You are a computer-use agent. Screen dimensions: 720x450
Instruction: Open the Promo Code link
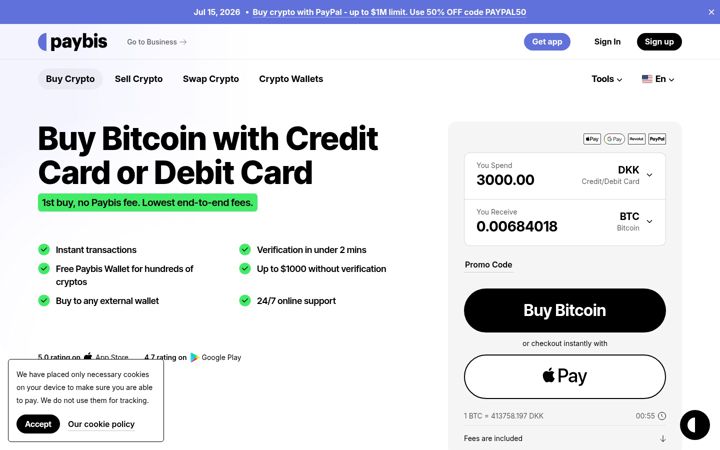tap(488, 265)
